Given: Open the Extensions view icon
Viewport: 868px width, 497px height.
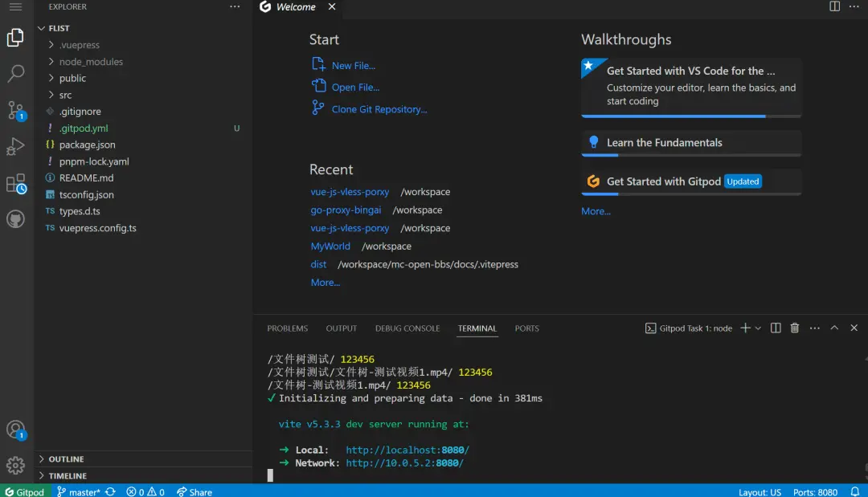Looking at the screenshot, I should [16, 184].
